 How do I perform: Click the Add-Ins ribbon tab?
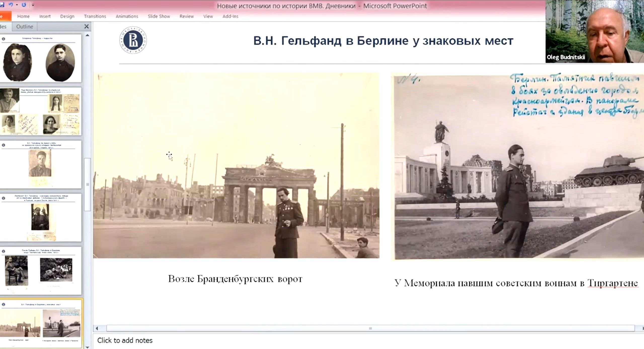(230, 16)
